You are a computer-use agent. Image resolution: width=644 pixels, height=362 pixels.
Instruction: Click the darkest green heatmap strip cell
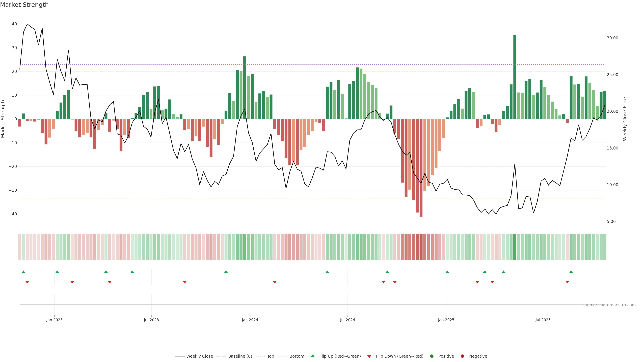[515, 247]
